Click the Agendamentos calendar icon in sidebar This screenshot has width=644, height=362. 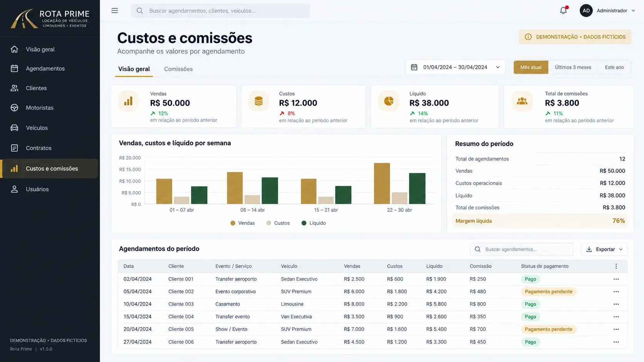(15, 68)
